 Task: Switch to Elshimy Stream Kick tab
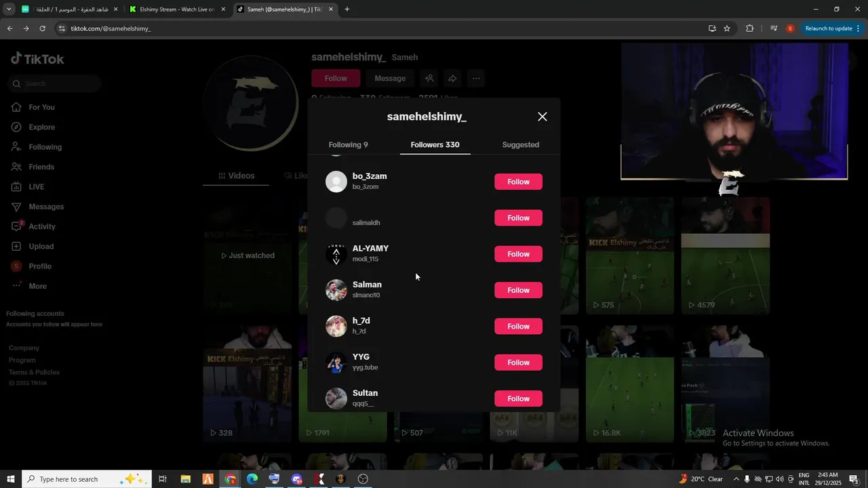tap(176, 9)
